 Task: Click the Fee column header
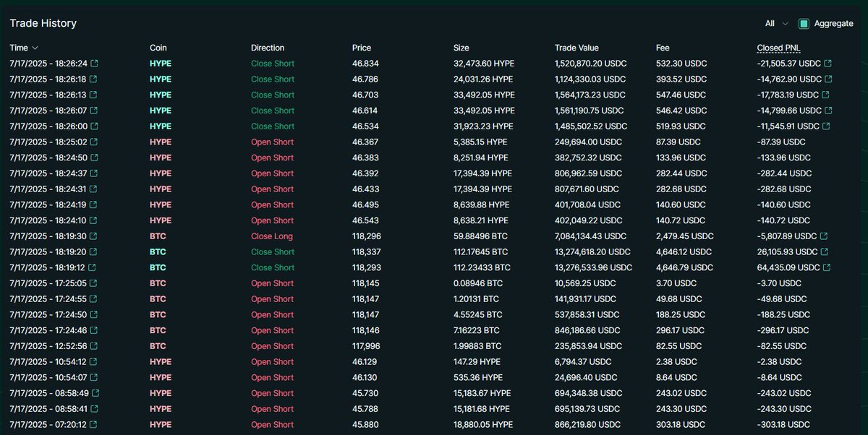[x=663, y=48]
